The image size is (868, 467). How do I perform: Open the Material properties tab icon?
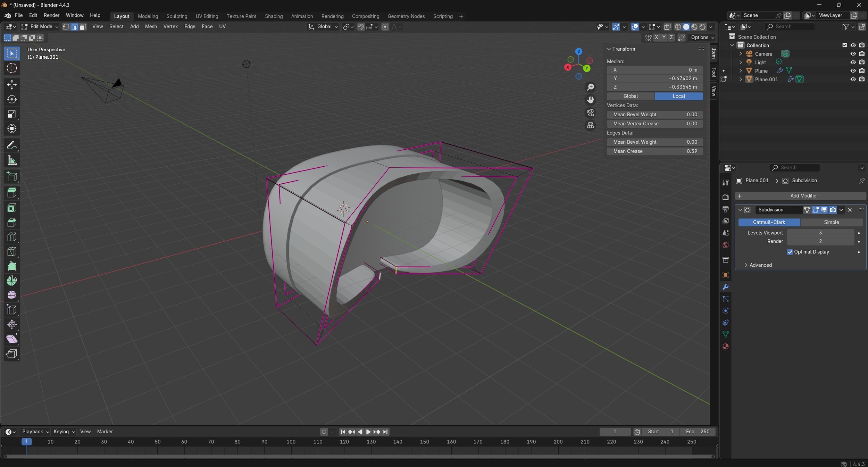pos(725,346)
